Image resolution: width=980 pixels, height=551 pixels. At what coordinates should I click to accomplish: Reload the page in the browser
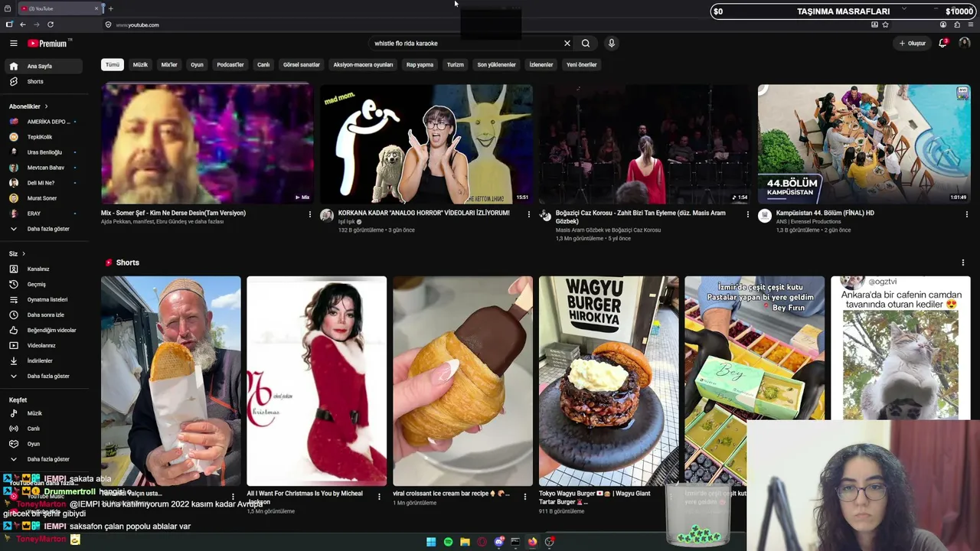pyautogui.click(x=51, y=24)
